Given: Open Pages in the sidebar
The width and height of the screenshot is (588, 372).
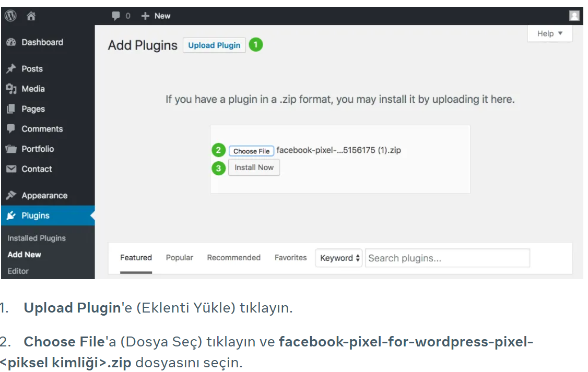Looking at the screenshot, I should point(33,109).
